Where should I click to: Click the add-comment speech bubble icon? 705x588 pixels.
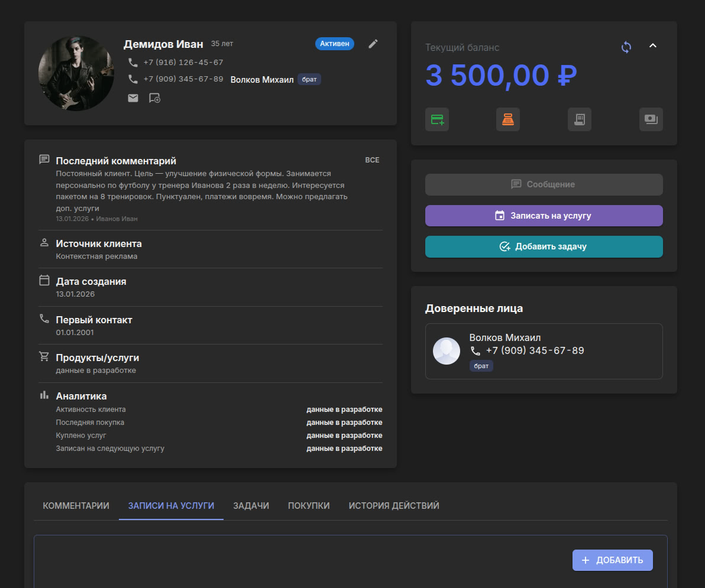point(154,98)
